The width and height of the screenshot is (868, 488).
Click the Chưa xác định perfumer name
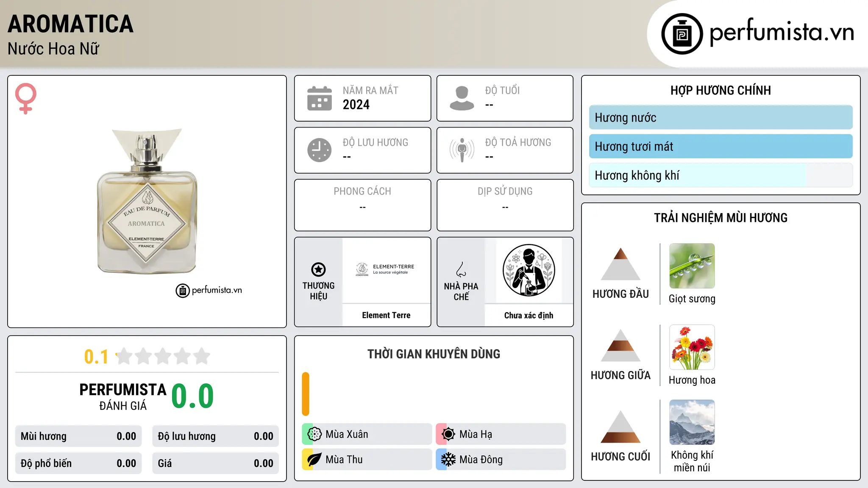[529, 315]
